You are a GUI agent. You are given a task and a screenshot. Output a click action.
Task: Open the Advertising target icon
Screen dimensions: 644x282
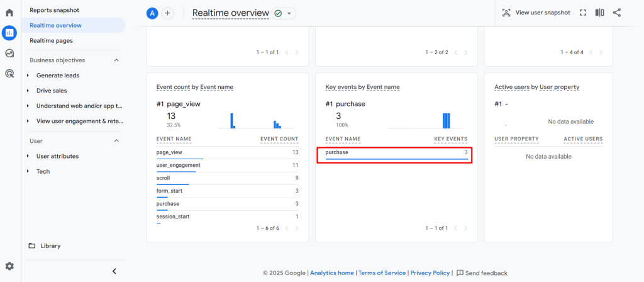(x=9, y=74)
